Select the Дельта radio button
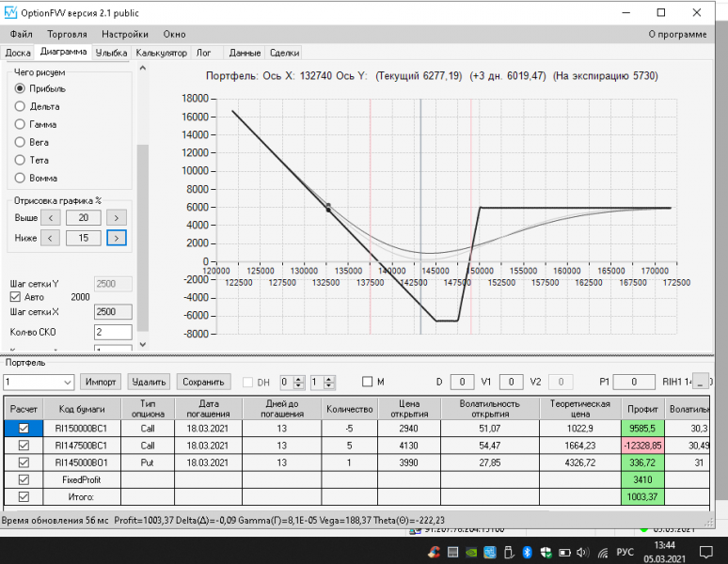Image resolution: width=728 pixels, height=564 pixels. point(20,106)
